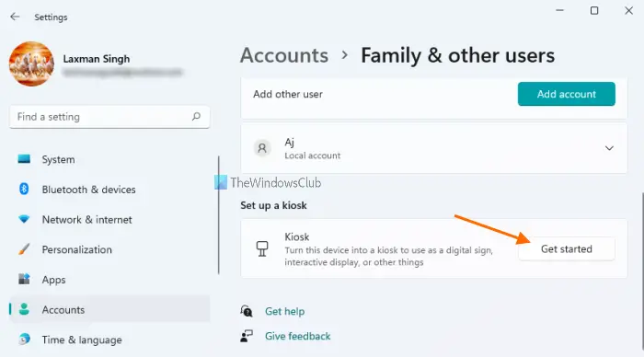The width and height of the screenshot is (644, 357).
Task: Maximize the Settings window
Action: pos(594,11)
